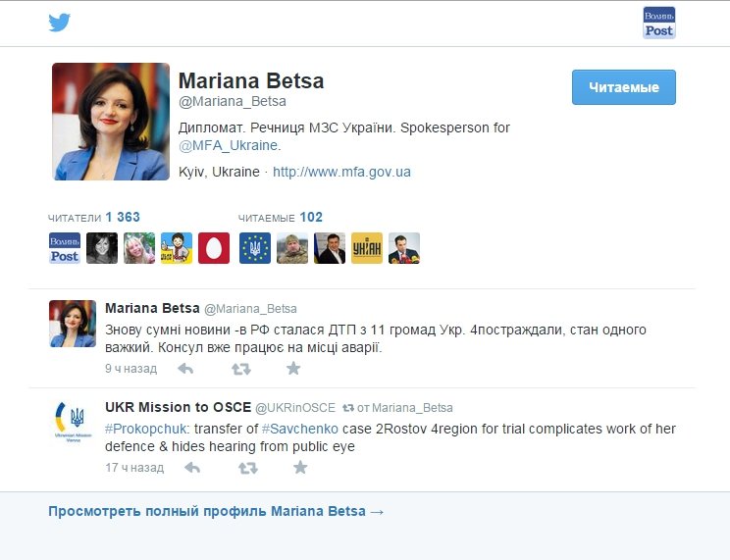The width and height of the screenshot is (730, 560).
Task: Open the Волинь Post account icon
Action: point(658,23)
